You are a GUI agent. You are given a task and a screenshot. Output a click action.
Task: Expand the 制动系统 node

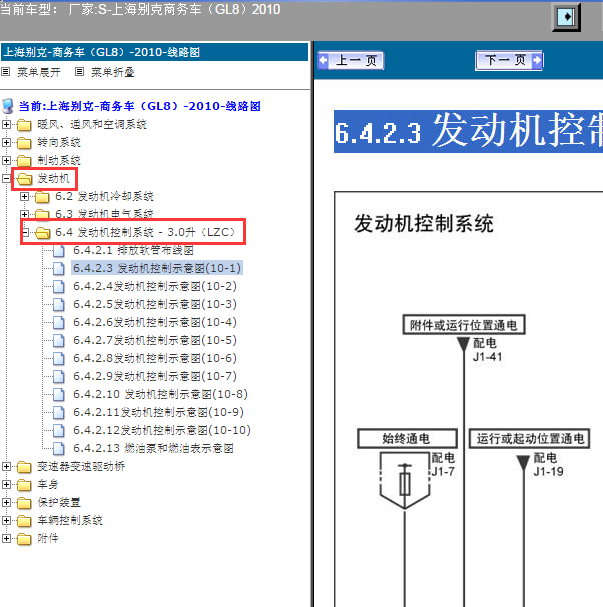(6, 161)
